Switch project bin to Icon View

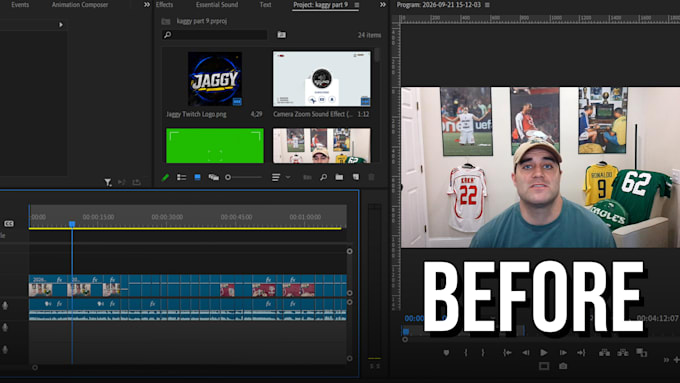coord(197,177)
